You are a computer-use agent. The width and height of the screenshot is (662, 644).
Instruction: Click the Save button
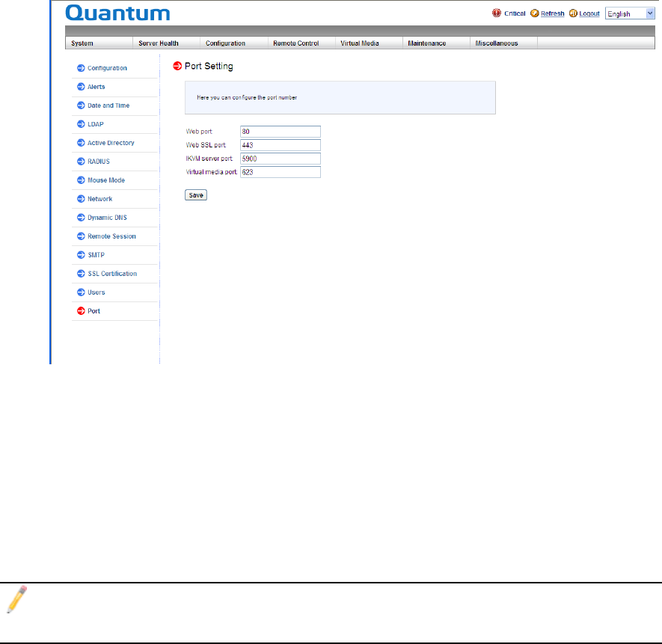tap(196, 195)
